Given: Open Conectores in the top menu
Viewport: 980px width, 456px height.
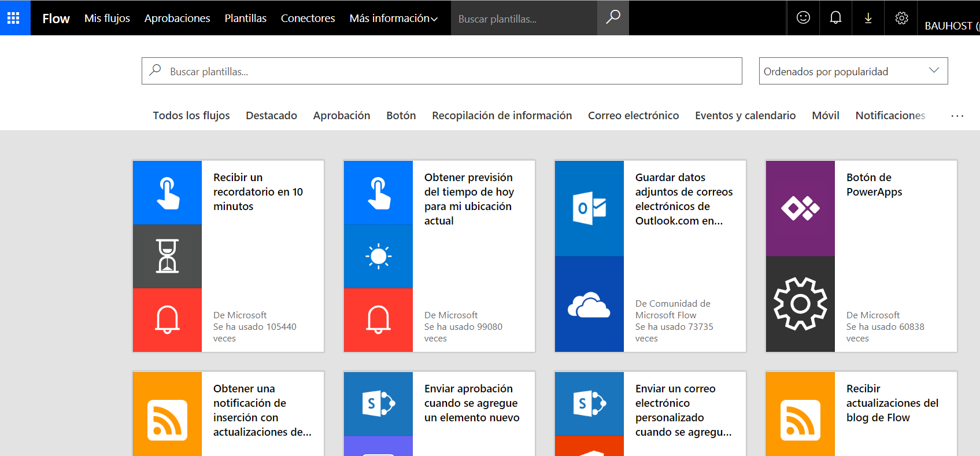Looking at the screenshot, I should click(308, 19).
